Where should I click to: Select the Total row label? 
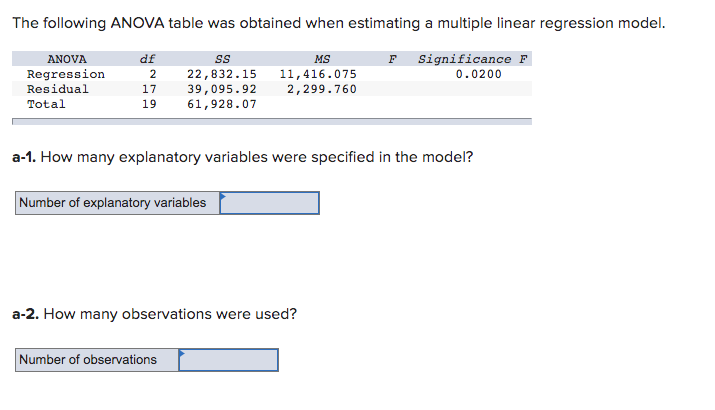point(46,104)
